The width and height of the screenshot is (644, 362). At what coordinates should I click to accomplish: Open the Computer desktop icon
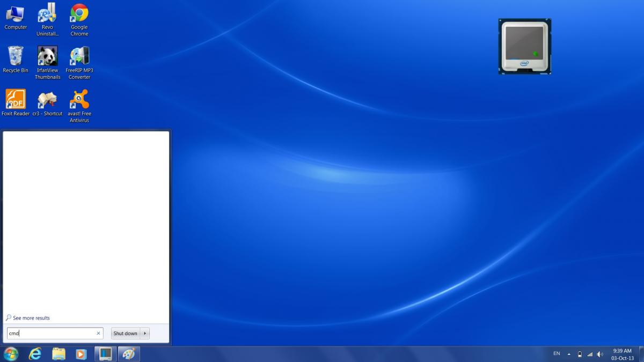(x=16, y=17)
